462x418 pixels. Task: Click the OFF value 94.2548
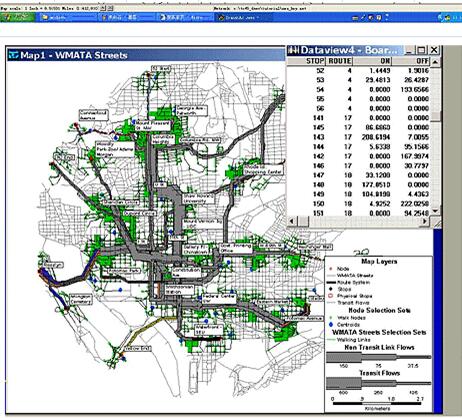[416, 213]
